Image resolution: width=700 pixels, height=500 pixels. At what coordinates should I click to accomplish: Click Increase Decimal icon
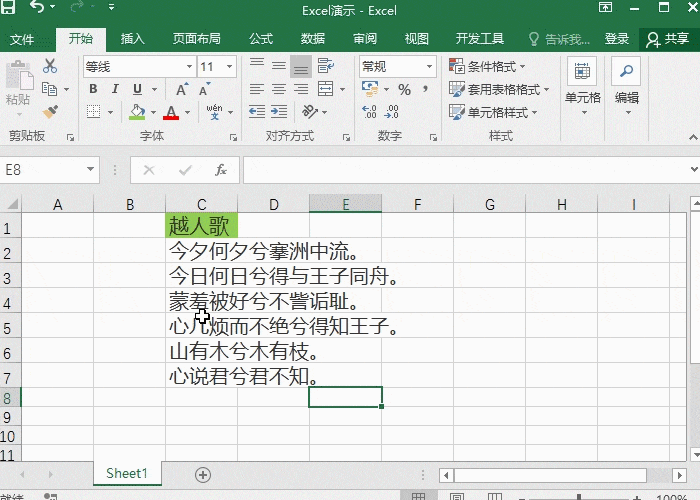point(370,112)
